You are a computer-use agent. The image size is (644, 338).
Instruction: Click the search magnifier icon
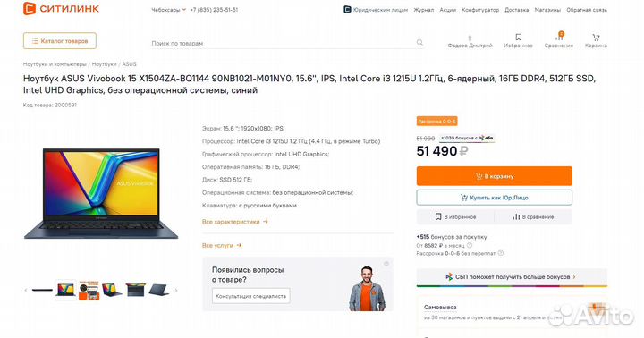[x=419, y=42]
